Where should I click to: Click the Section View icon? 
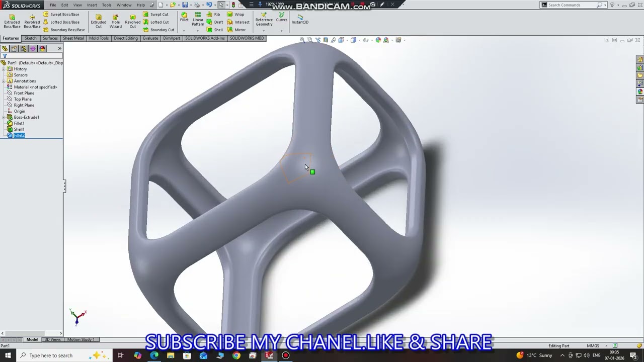[326, 40]
